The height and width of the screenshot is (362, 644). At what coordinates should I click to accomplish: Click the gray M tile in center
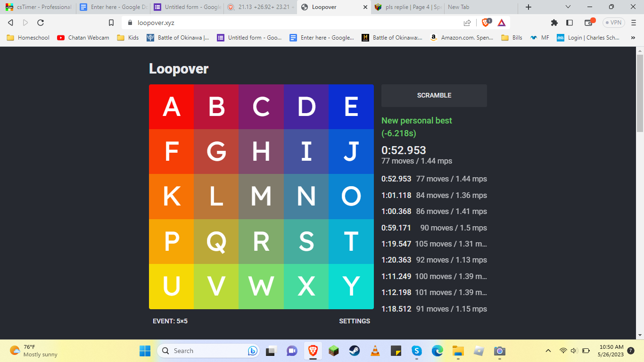point(261,197)
